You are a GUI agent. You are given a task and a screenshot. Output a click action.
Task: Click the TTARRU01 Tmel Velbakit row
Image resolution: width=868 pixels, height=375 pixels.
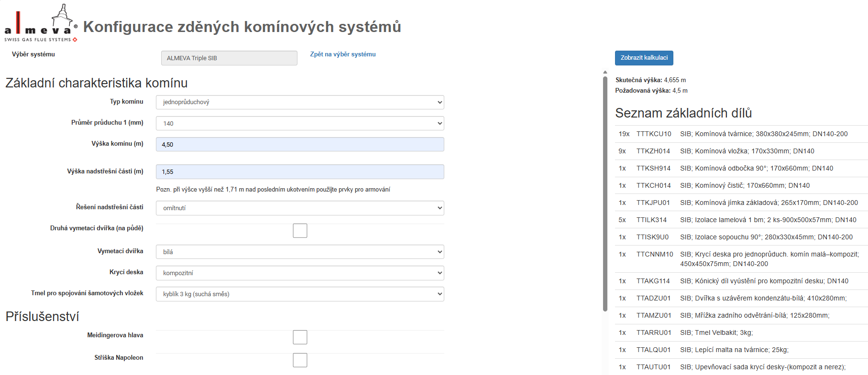(741, 332)
